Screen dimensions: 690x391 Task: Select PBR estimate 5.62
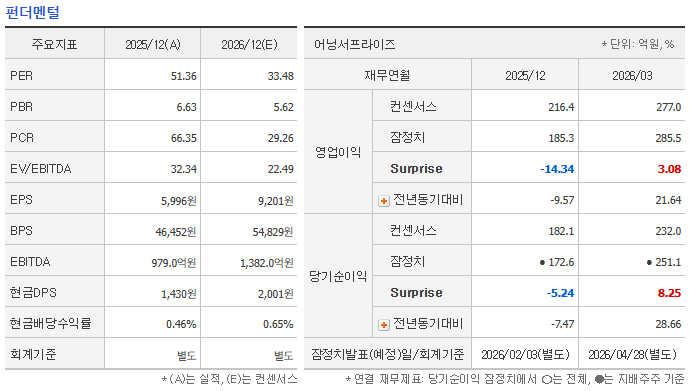pos(283,107)
